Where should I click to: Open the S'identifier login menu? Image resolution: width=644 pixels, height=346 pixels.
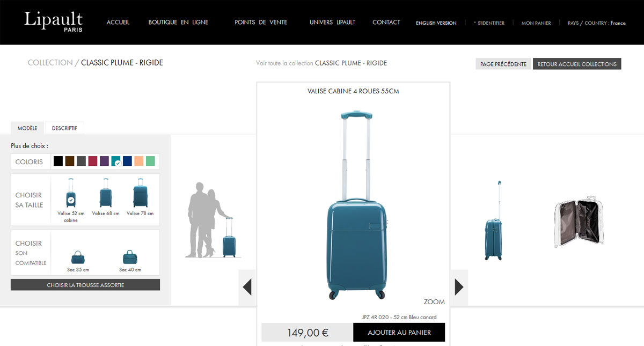[489, 23]
